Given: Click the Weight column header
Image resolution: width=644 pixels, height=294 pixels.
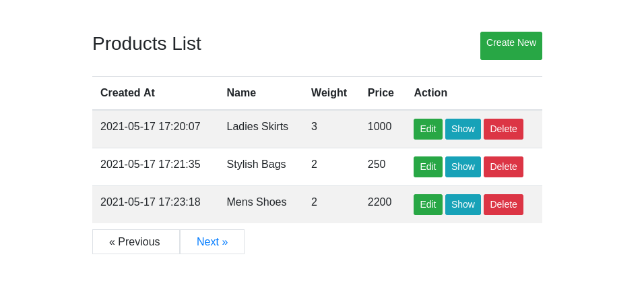Looking at the screenshot, I should click(x=329, y=93).
